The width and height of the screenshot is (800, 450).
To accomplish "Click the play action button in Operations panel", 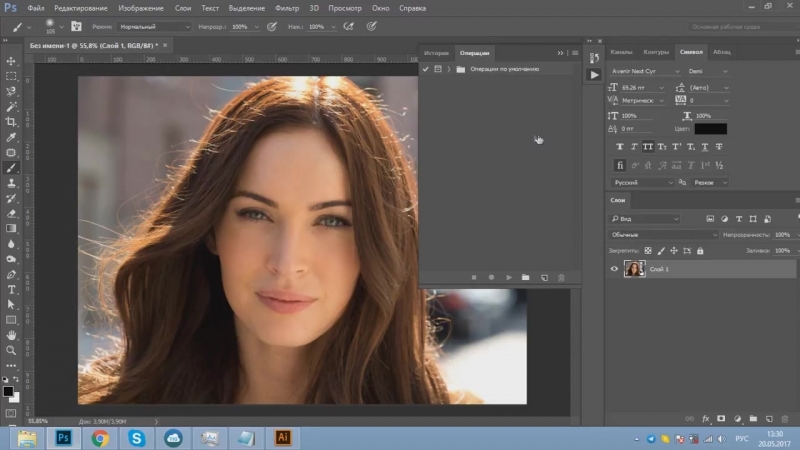I will (509, 277).
